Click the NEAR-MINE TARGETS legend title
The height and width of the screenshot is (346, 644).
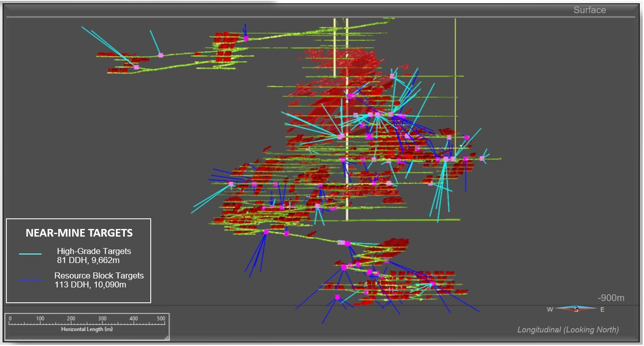coord(79,233)
